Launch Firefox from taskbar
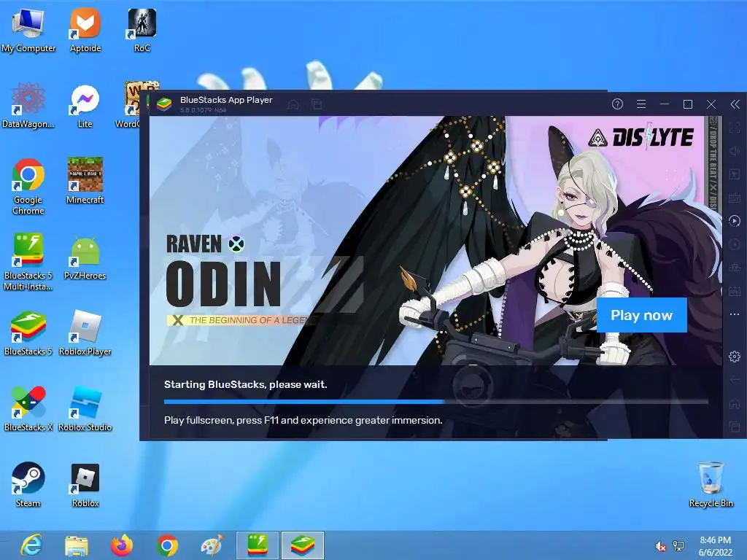 [122, 545]
